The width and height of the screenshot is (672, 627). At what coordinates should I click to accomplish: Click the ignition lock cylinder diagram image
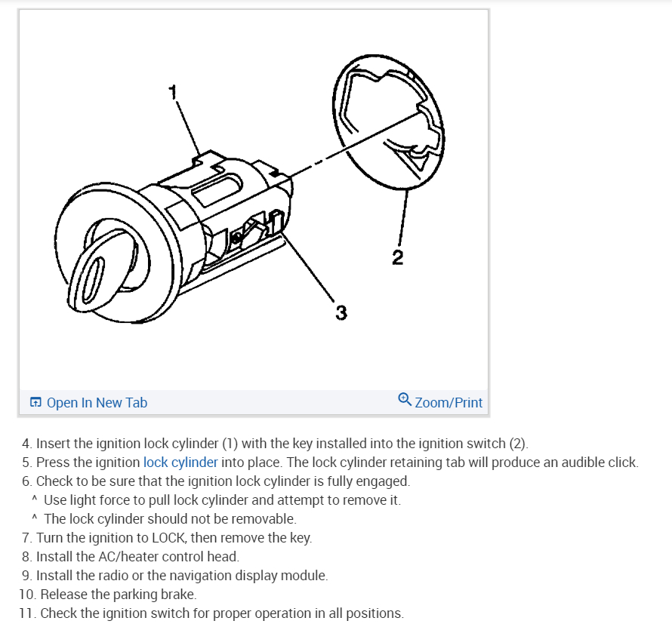254,199
